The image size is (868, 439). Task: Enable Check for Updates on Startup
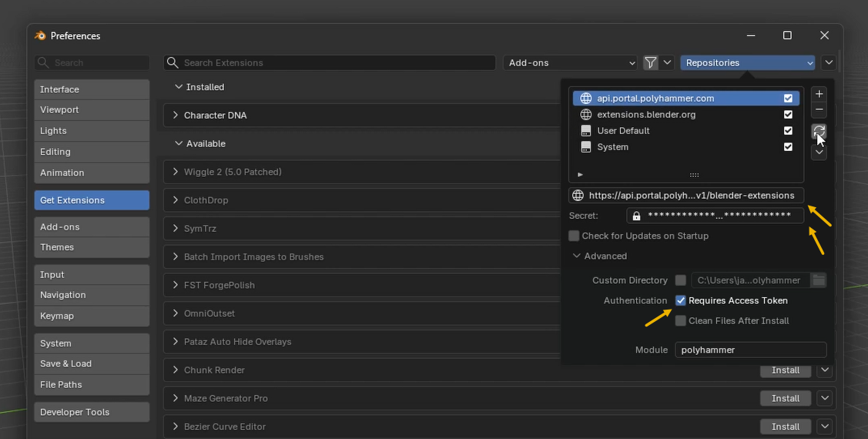click(574, 236)
